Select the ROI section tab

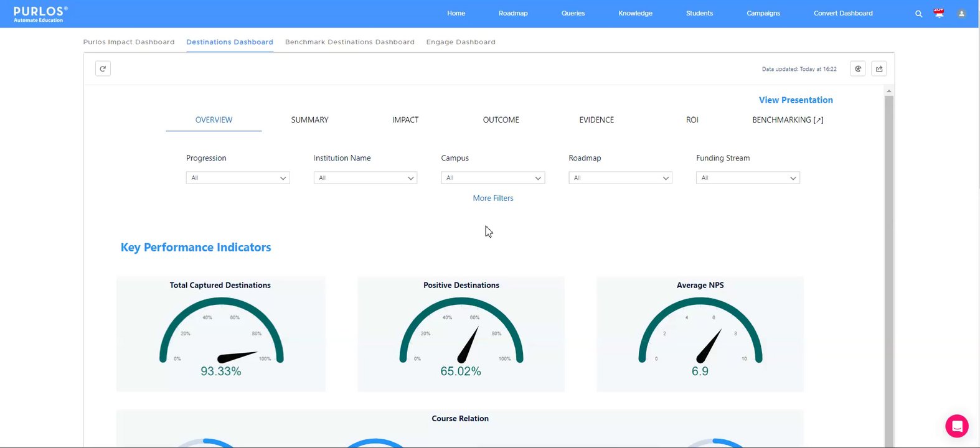tap(692, 120)
